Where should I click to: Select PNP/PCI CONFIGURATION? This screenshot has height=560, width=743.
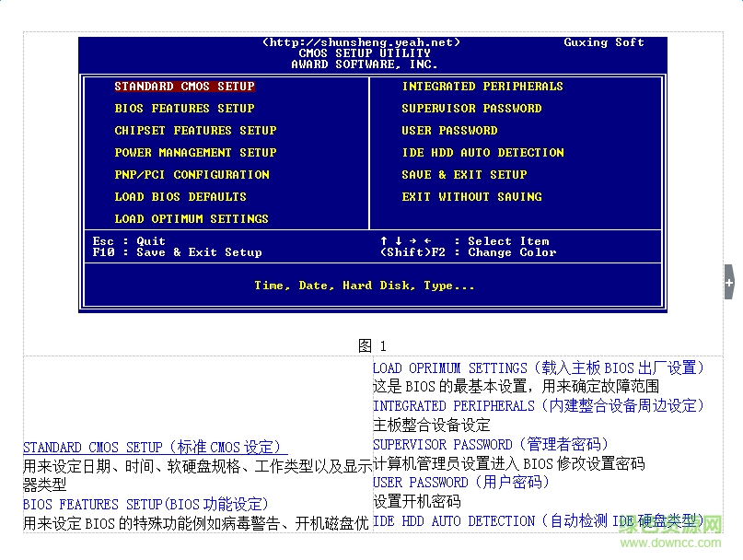(192, 174)
